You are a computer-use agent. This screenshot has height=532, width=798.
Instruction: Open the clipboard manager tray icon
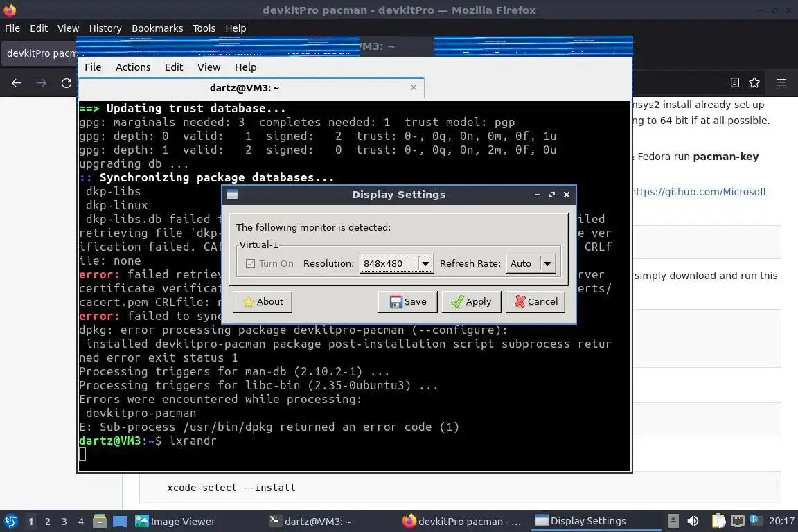(x=718, y=521)
